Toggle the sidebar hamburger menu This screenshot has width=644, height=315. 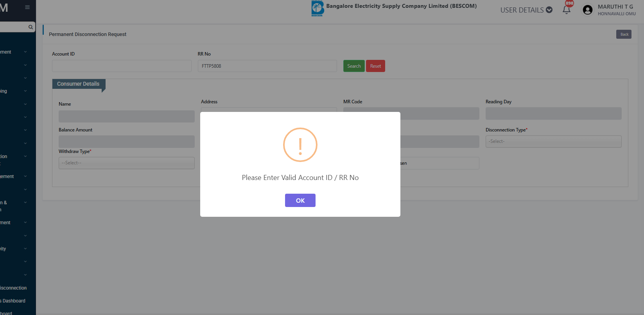[27, 7]
